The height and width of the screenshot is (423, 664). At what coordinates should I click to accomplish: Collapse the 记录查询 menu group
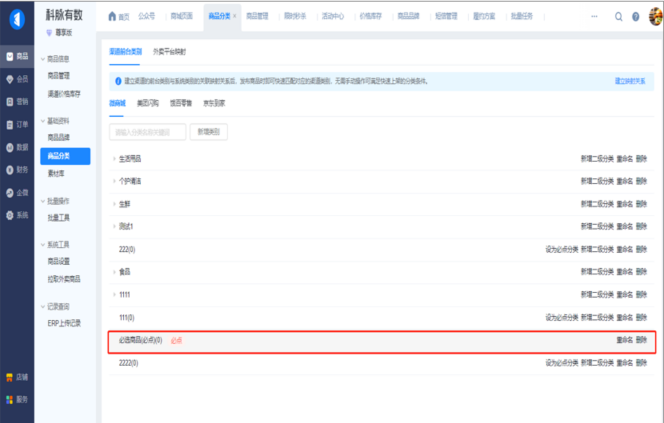tap(43, 307)
